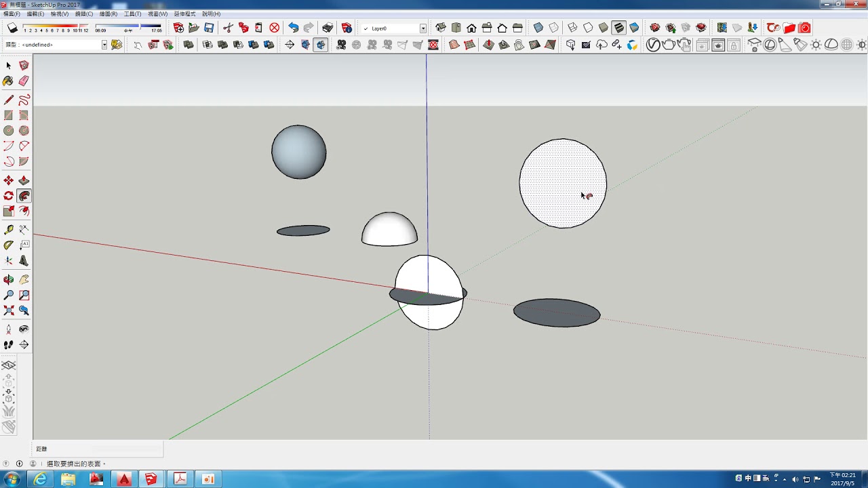Screen dimensions: 868x488
Task: Choose the Look Around eye tool
Action: (24, 329)
